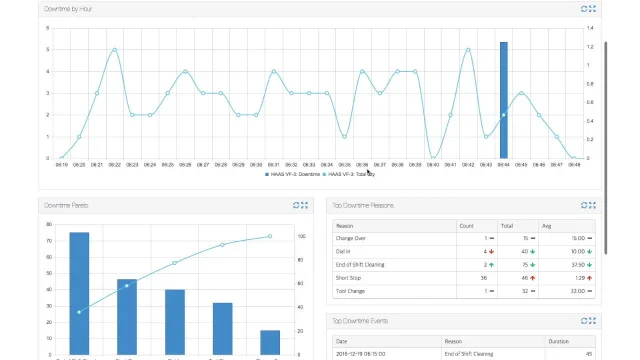Select the Dial In reason row
The image size is (640, 360).
(x=464, y=252)
